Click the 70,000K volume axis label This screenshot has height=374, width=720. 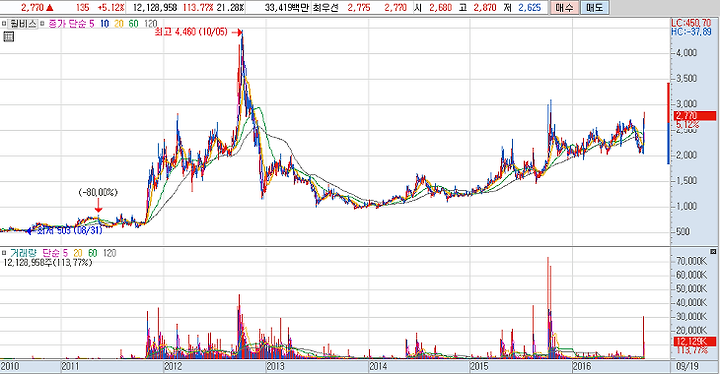pyautogui.click(x=692, y=261)
